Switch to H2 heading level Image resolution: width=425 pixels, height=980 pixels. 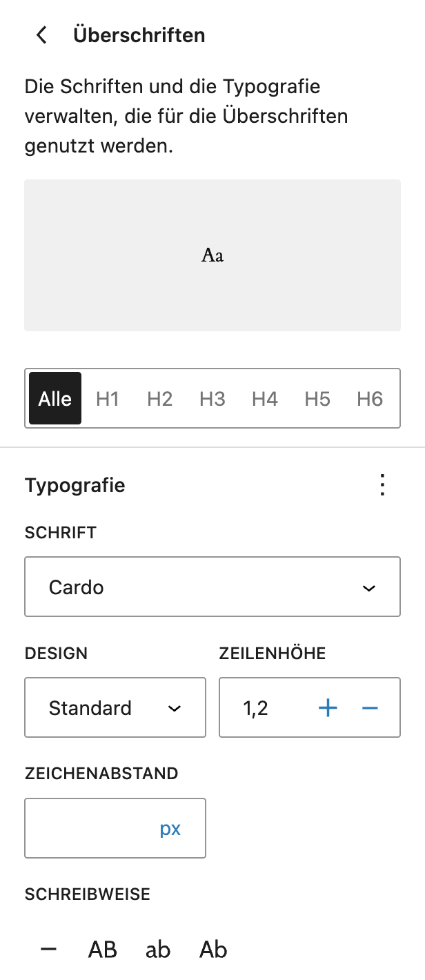click(160, 399)
